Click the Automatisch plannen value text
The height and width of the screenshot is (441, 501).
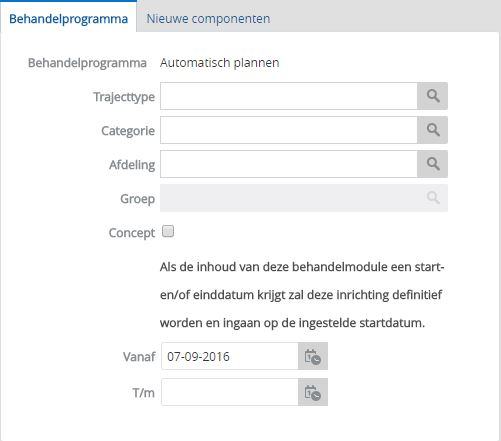[220, 63]
